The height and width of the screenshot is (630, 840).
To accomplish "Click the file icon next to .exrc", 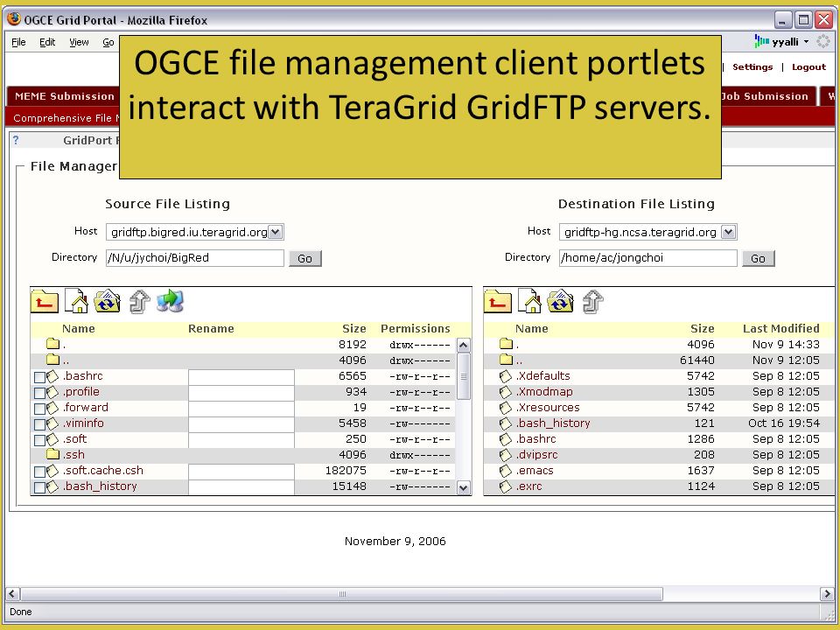I will click(505, 486).
